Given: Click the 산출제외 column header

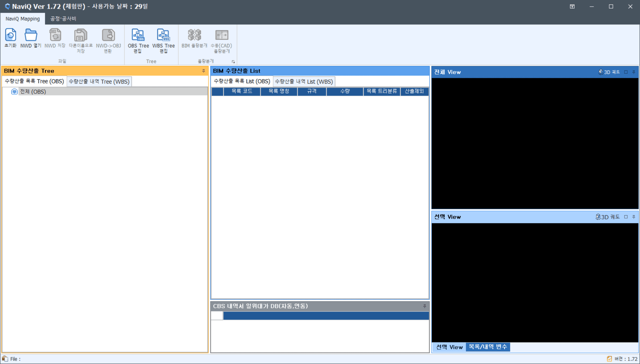Looking at the screenshot, I should coord(414,91).
